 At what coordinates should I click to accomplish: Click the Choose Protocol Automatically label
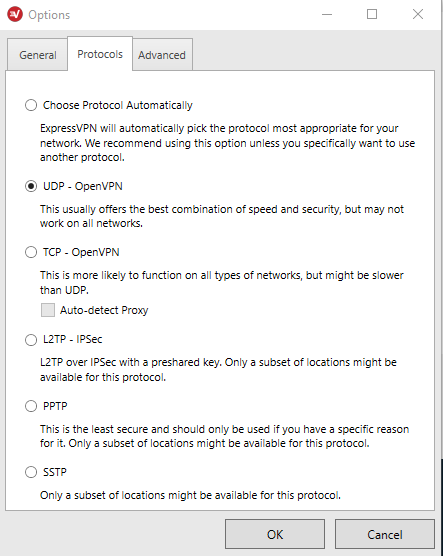point(118,105)
